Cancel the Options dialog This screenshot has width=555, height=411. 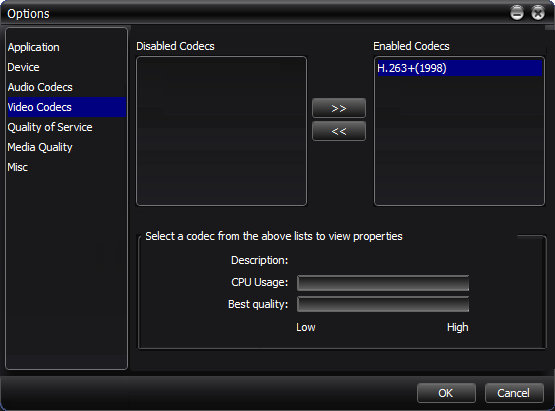tap(514, 393)
